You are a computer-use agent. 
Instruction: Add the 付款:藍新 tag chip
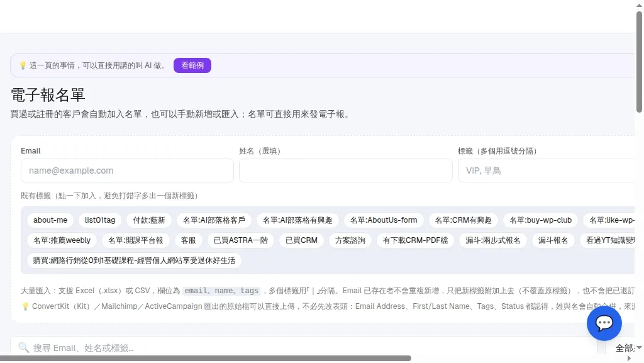coord(149,220)
